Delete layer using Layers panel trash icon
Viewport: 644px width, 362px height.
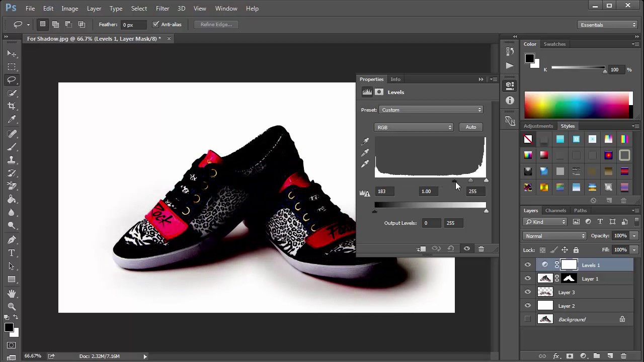pos(623,356)
